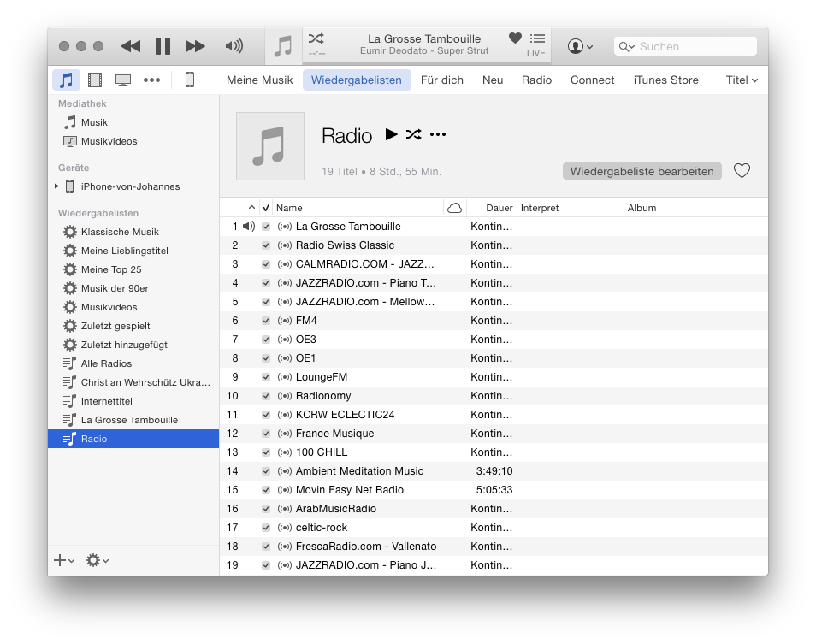The height and width of the screenshot is (644, 816).
Task: Sort tracks by Dauer column
Action: point(492,208)
